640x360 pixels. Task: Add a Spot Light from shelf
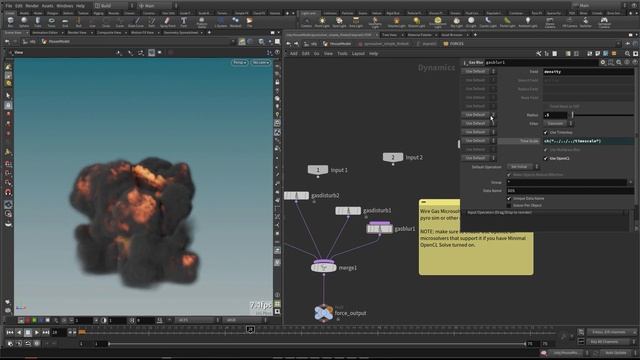pos(339,22)
